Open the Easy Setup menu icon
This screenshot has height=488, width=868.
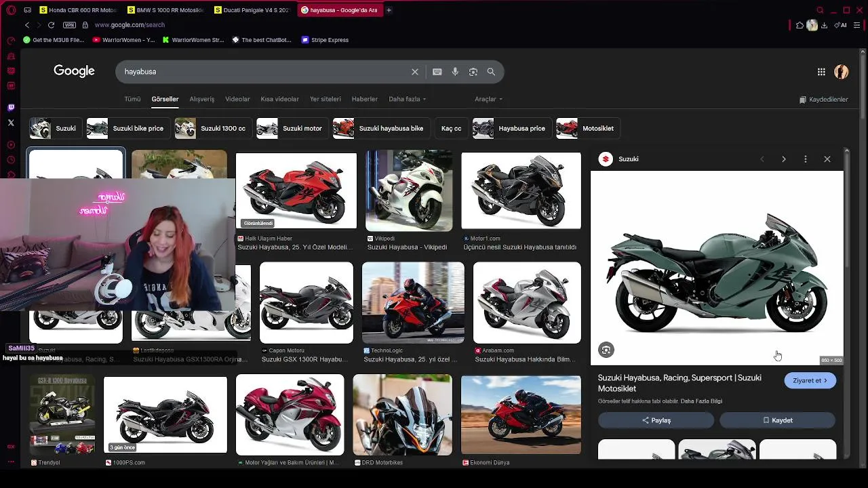857,25
